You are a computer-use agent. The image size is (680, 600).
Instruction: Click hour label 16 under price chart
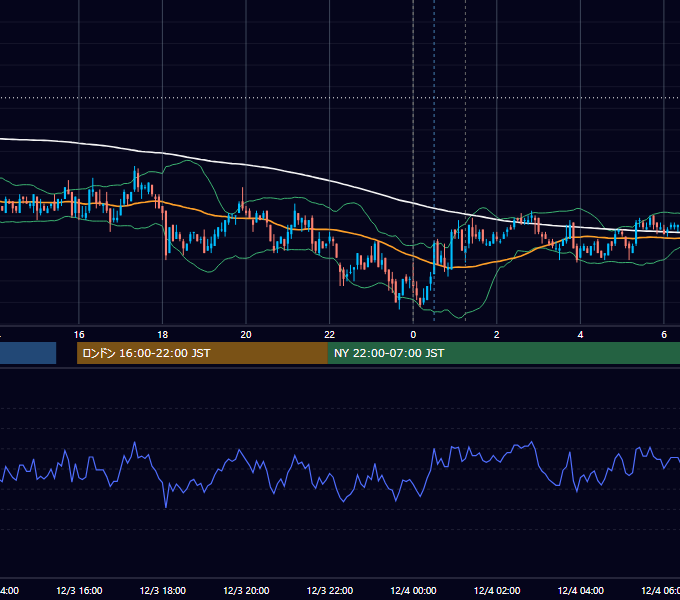79,335
